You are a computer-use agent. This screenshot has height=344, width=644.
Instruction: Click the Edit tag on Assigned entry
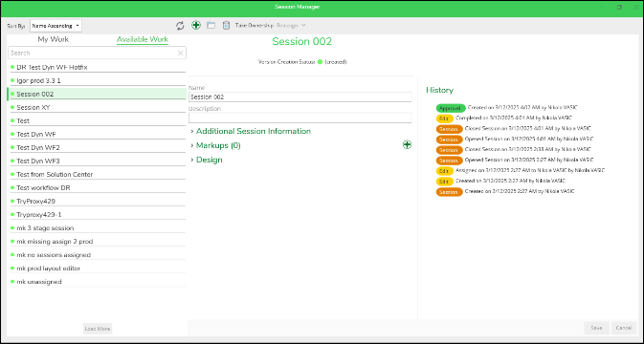[444, 170]
